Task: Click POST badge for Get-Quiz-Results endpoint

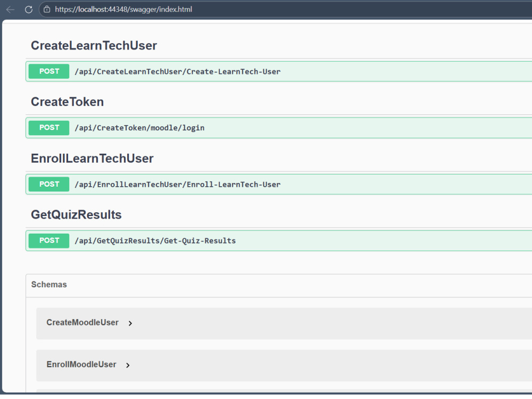Action: 49,240
